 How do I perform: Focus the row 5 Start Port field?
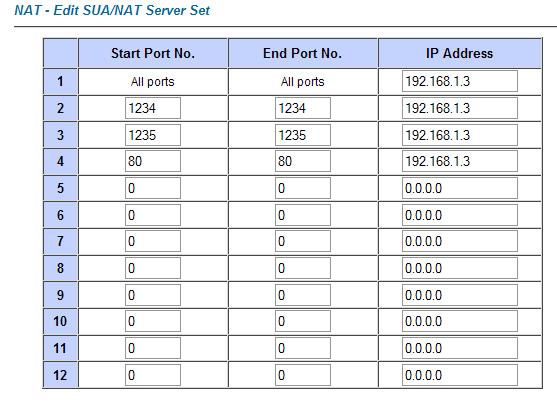click(153, 188)
